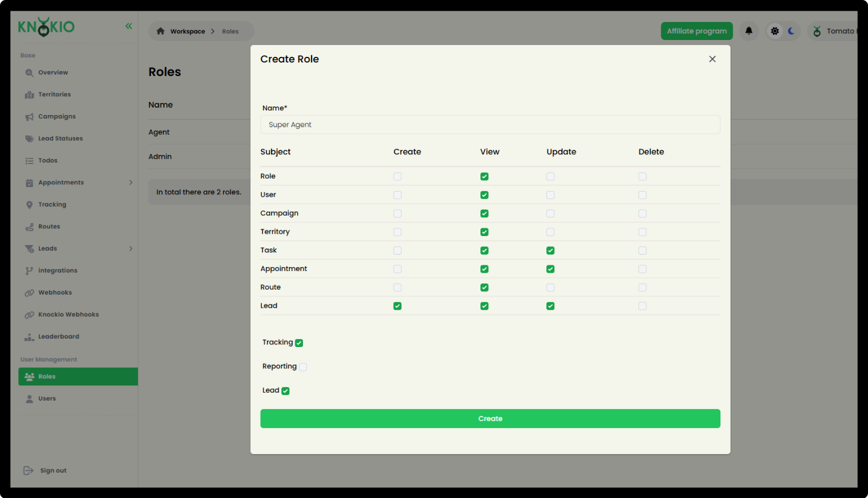Viewport: 868px width, 498px height.
Task: Expand the Leads submenu chevron
Action: pyautogui.click(x=131, y=248)
